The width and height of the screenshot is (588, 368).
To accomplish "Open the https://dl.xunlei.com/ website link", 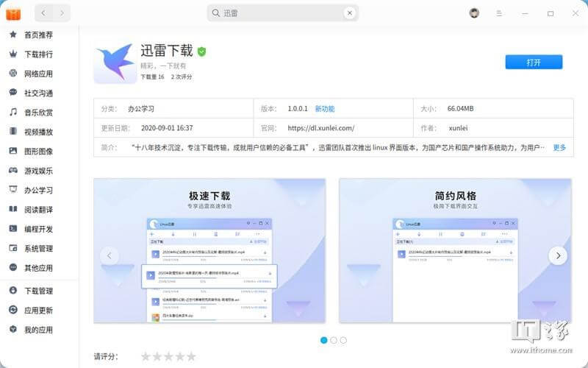I will [321, 128].
